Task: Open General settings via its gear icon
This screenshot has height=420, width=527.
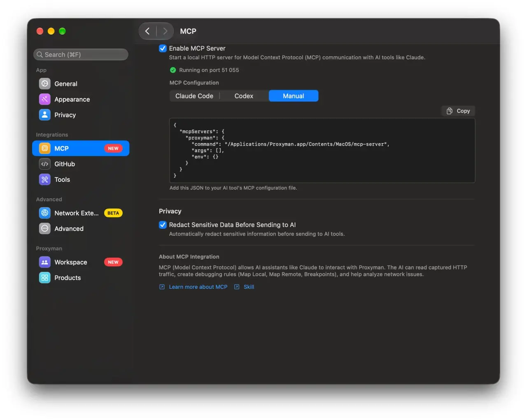Action: coord(45,84)
